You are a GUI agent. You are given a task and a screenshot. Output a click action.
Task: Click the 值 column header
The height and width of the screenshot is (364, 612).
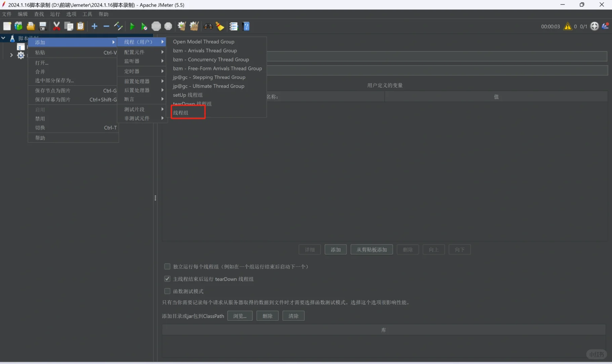pyautogui.click(x=496, y=97)
